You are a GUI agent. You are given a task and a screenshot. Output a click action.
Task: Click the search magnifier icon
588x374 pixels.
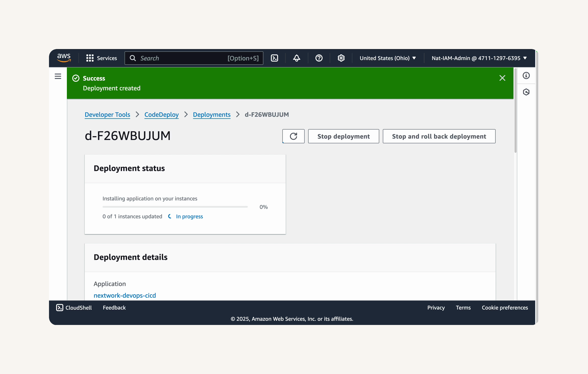click(x=133, y=58)
